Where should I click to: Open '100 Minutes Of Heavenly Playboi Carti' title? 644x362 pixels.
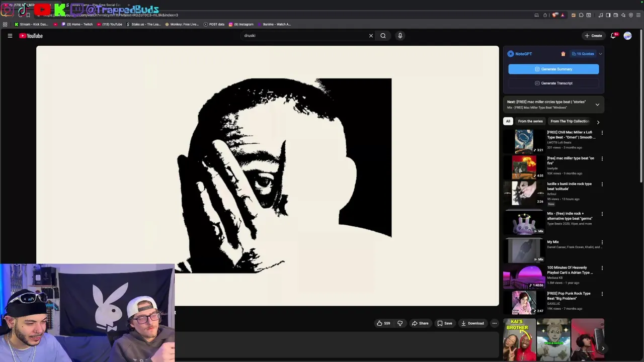(570, 270)
